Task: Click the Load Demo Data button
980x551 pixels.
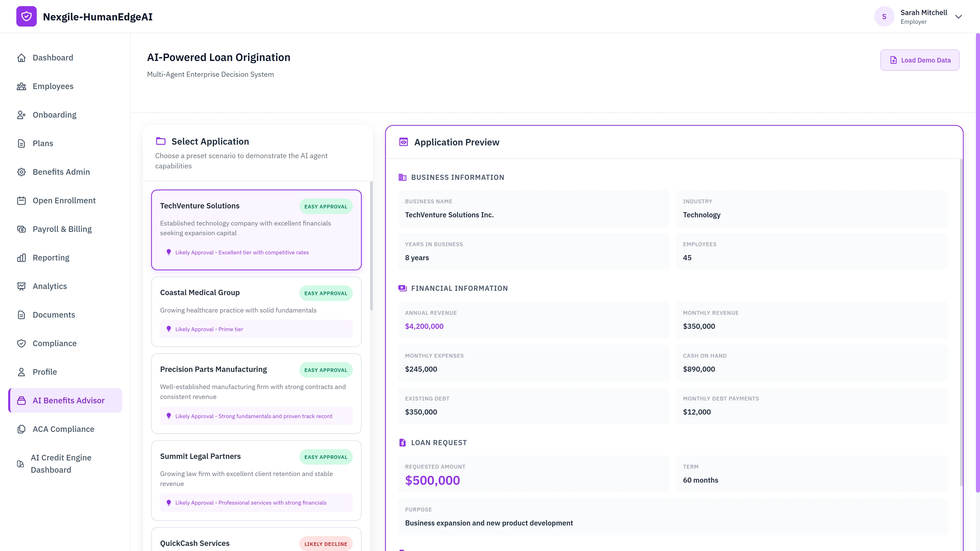Action: click(x=920, y=60)
